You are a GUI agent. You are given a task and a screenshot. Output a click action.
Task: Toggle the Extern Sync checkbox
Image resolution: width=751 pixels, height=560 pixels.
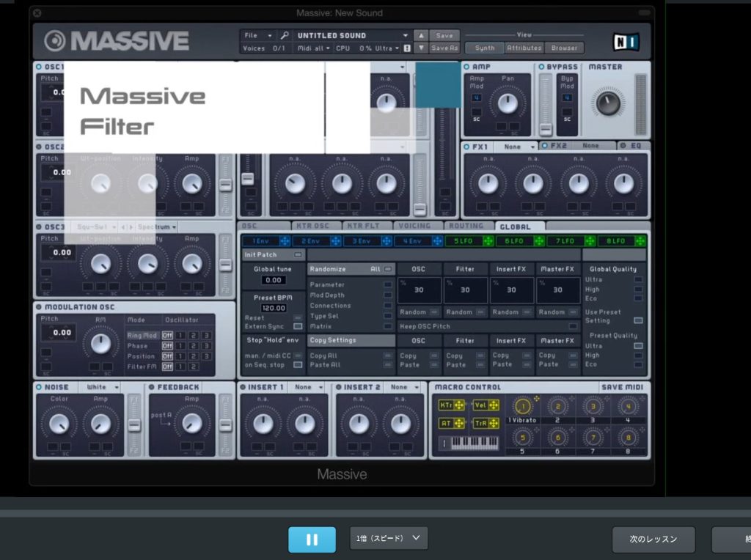(298, 326)
